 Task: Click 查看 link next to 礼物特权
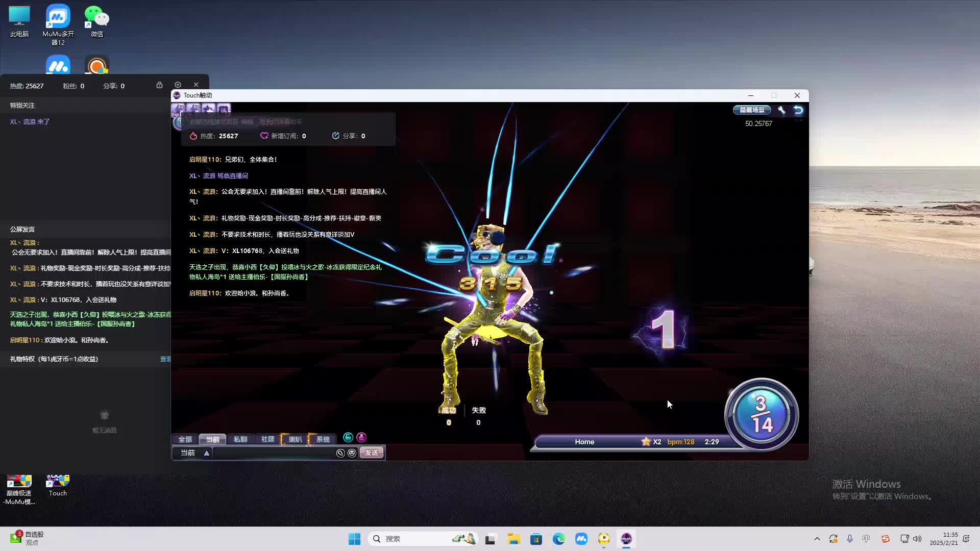coord(165,359)
